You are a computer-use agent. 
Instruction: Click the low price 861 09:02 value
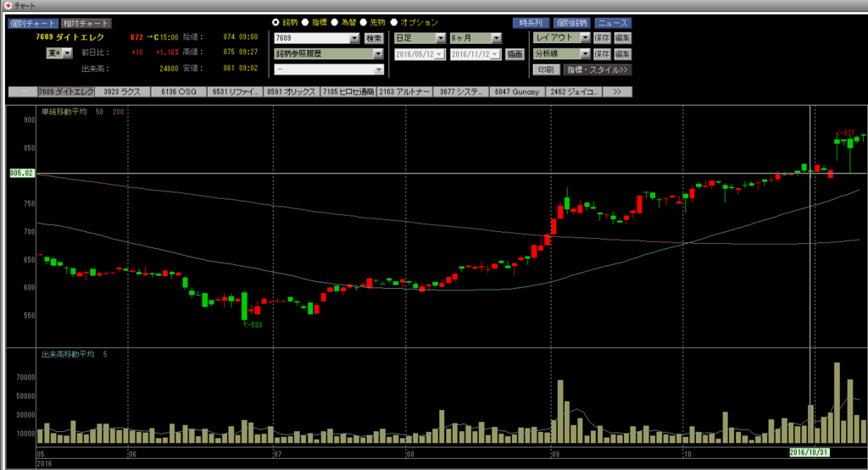tap(240, 68)
